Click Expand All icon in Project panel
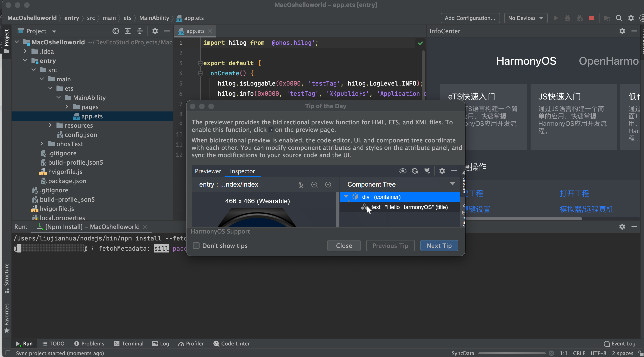This screenshot has height=357, width=644. (x=128, y=31)
